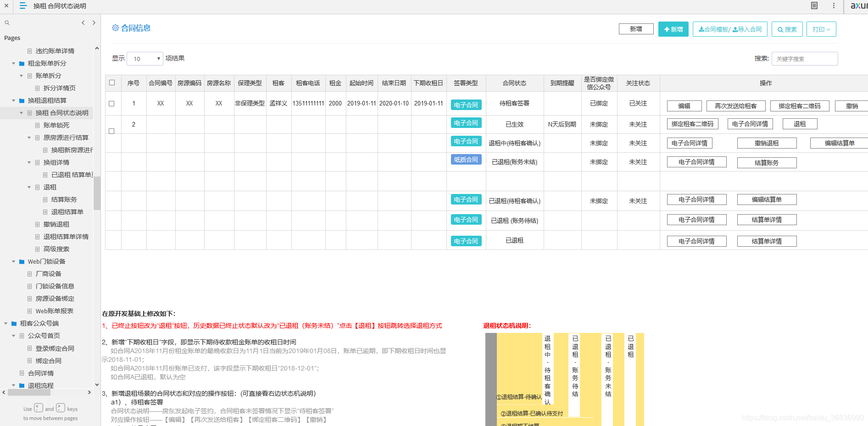Screen dimensions: 868x426
Task: Click the folder icon for 租客公众号端
Action: click(14, 323)
